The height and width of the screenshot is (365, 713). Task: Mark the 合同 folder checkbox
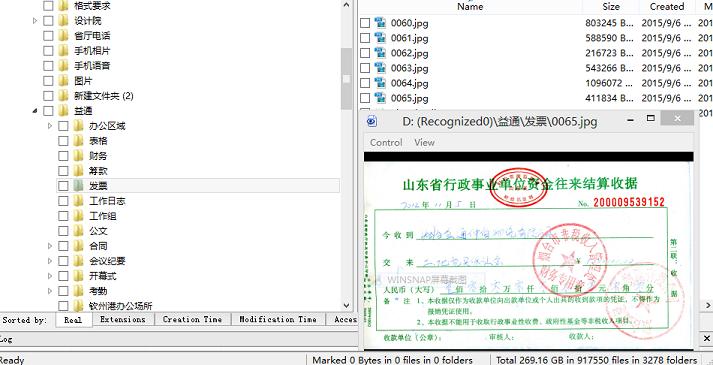[x=63, y=246]
